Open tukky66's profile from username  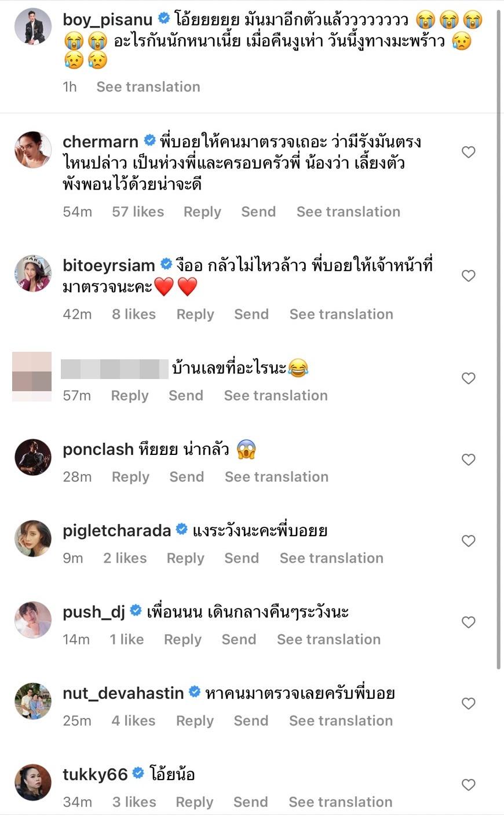click(x=94, y=774)
